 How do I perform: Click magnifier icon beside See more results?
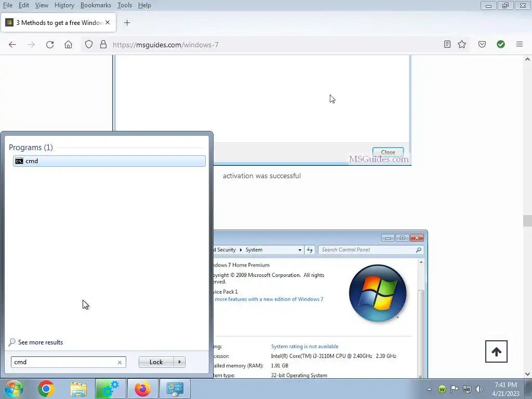(12, 342)
